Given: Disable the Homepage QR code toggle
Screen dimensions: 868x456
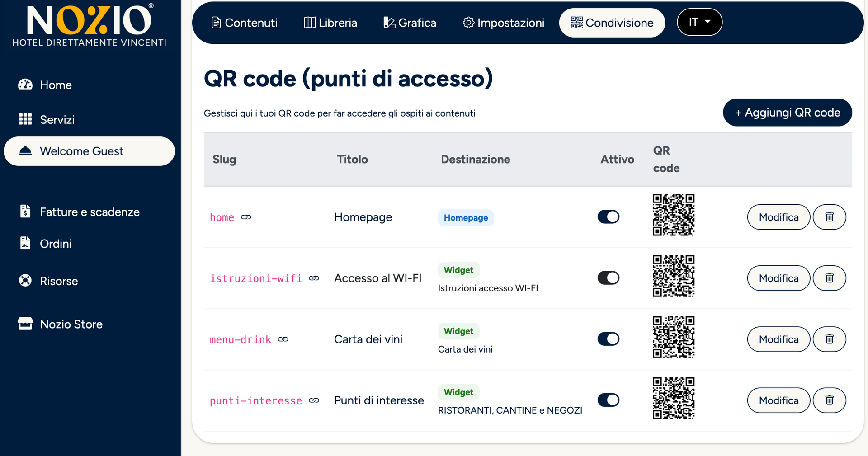Looking at the screenshot, I should coord(609,217).
